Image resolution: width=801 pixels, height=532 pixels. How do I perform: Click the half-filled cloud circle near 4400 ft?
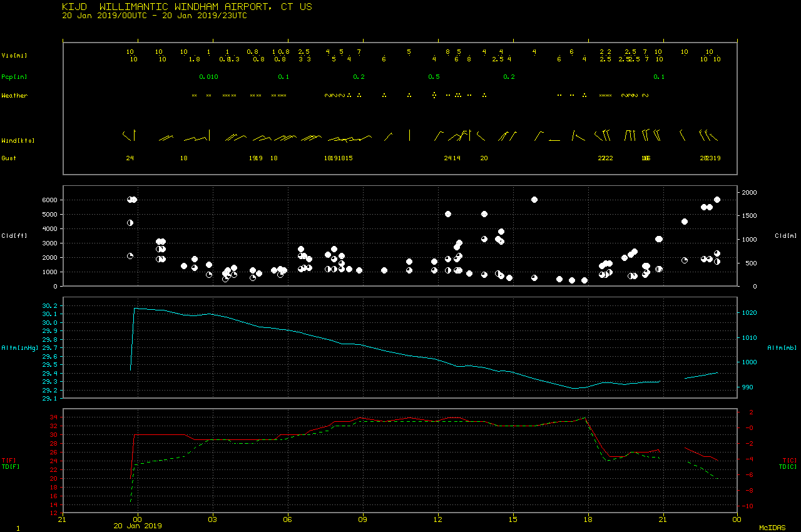[x=130, y=223]
